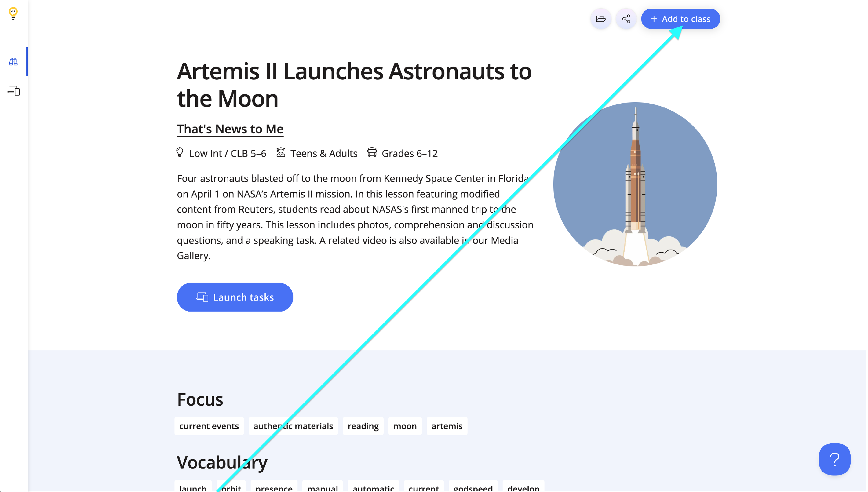Select the authentic materials tag
The image size is (868, 492).
(x=293, y=426)
